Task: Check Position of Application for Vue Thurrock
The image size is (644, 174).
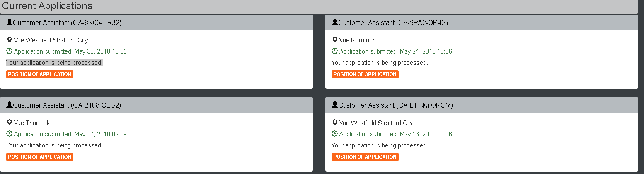Action: pos(40,157)
